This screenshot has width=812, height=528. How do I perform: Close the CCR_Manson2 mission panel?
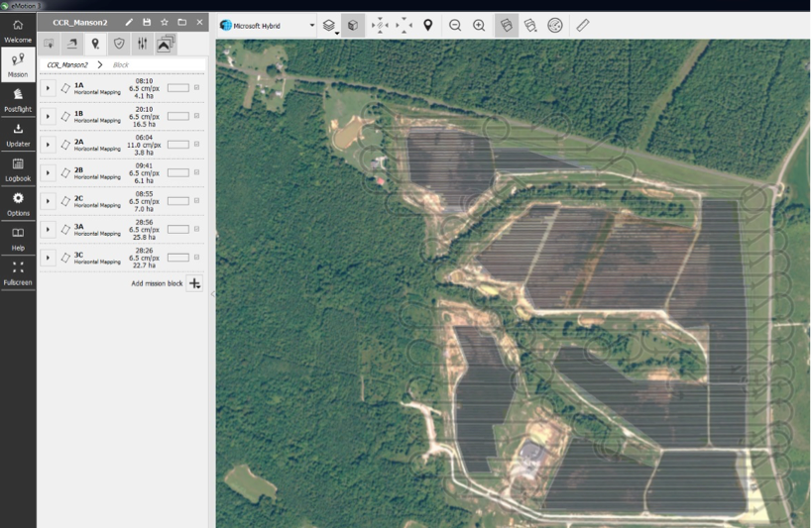(x=199, y=22)
